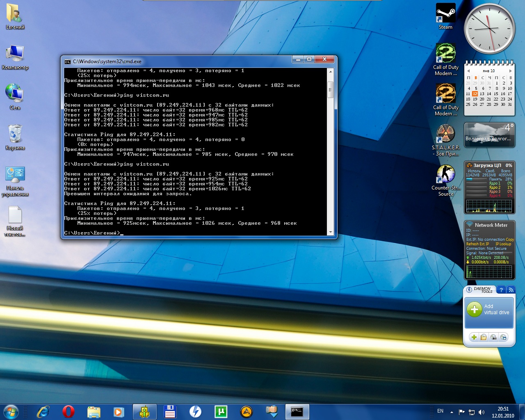Viewport: 525px width, 420px height.
Task: Click Internet Explorer taskbar icon
Action: pyautogui.click(x=43, y=411)
